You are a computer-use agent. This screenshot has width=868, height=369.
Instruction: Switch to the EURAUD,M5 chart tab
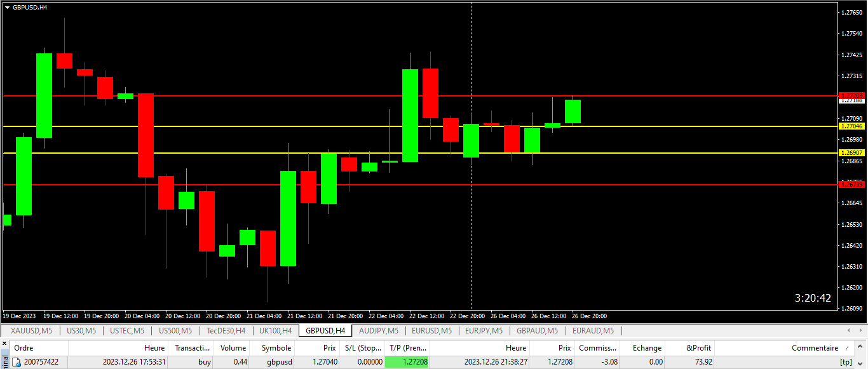(x=593, y=331)
